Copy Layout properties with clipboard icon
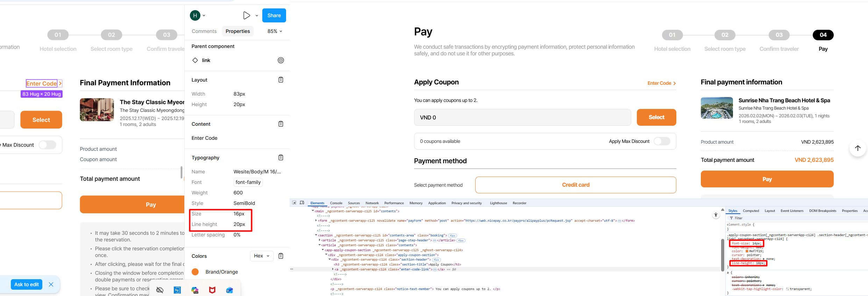Screen dimensions: 868x296 tap(280, 80)
